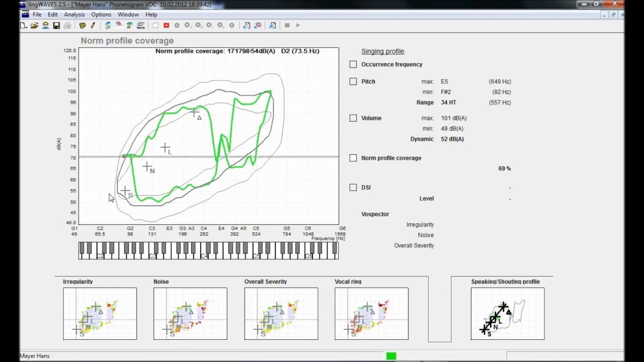Open the Noise thumbnail chart
Viewport: 644px width, 362px height.
[x=190, y=314]
